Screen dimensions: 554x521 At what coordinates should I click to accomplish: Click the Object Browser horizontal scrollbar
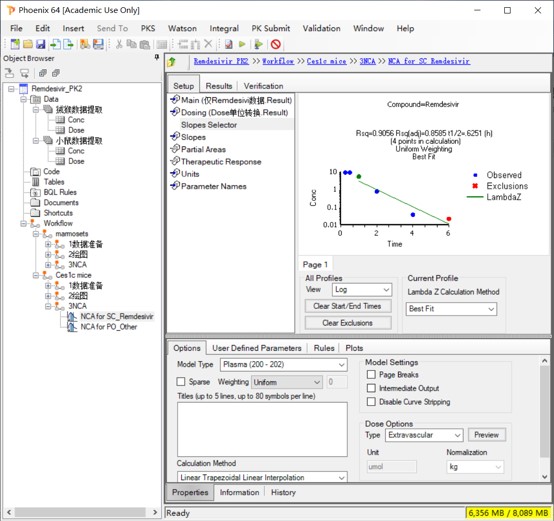pos(80,512)
